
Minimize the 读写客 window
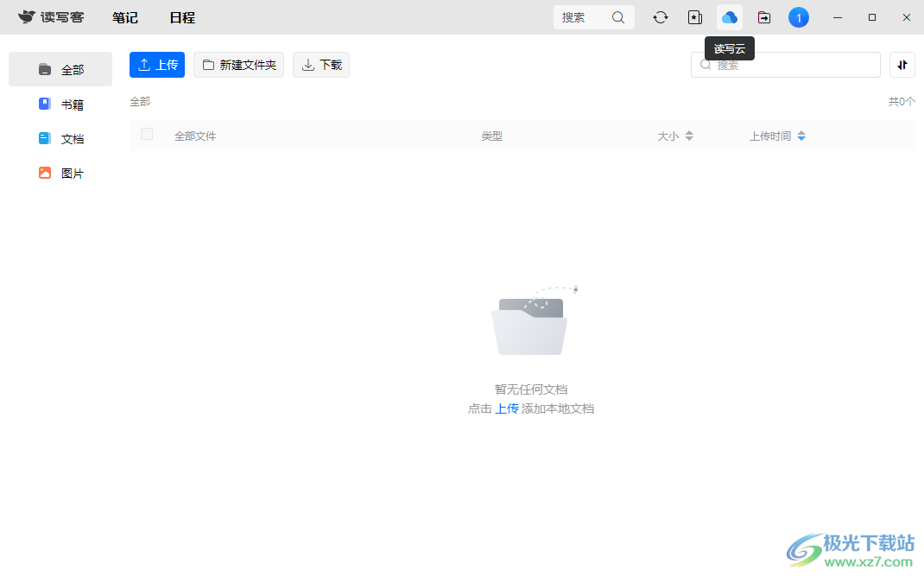click(x=838, y=17)
